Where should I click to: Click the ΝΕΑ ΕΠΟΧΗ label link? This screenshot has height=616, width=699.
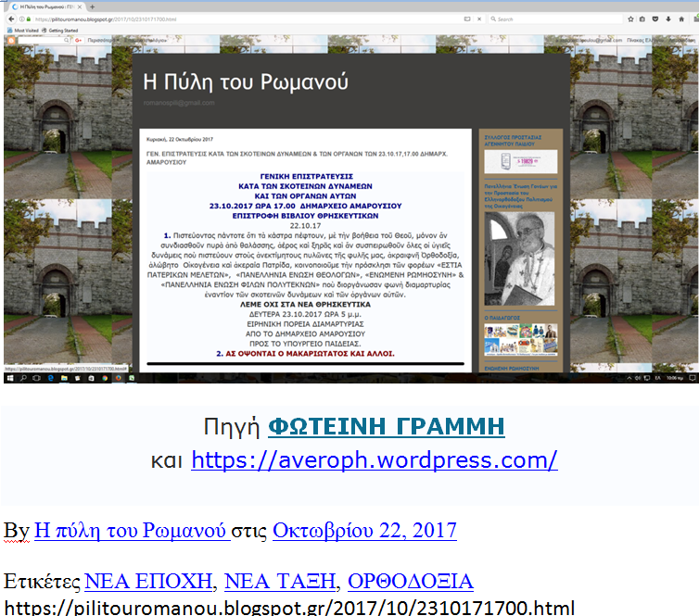[x=148, y=582]
